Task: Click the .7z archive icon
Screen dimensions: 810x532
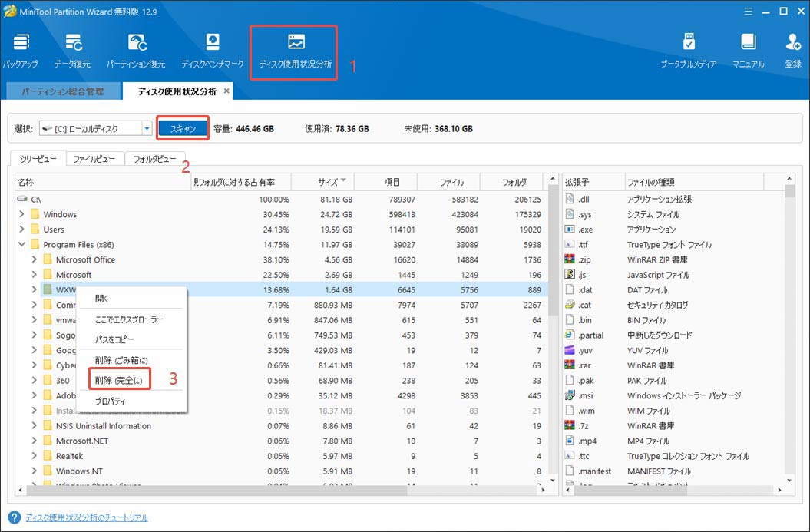Action: coord(570,425)
